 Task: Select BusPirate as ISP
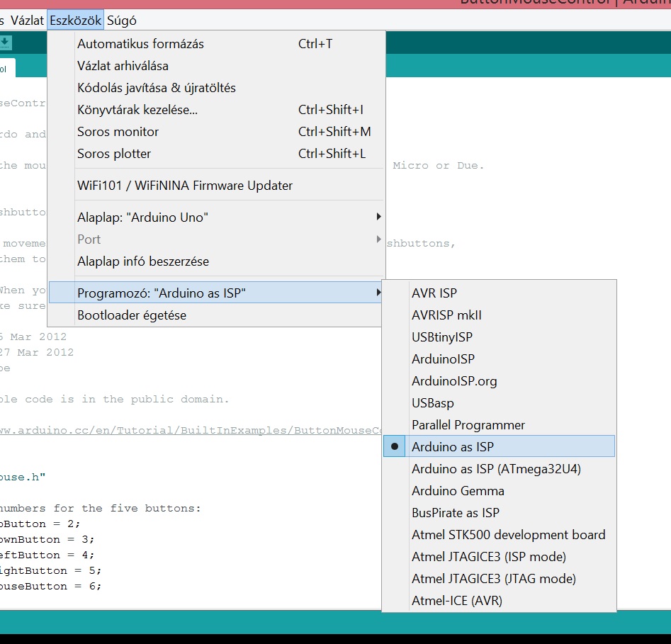(x=499, y=512)
